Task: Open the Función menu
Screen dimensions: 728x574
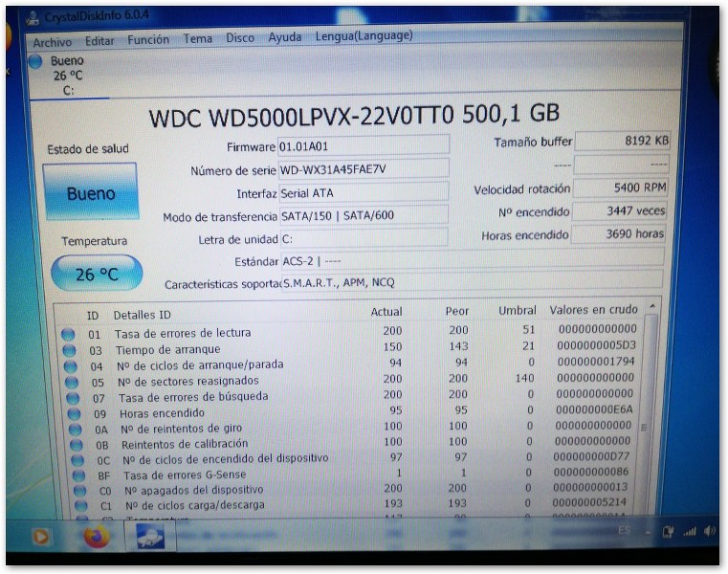Action: [148, 40]
